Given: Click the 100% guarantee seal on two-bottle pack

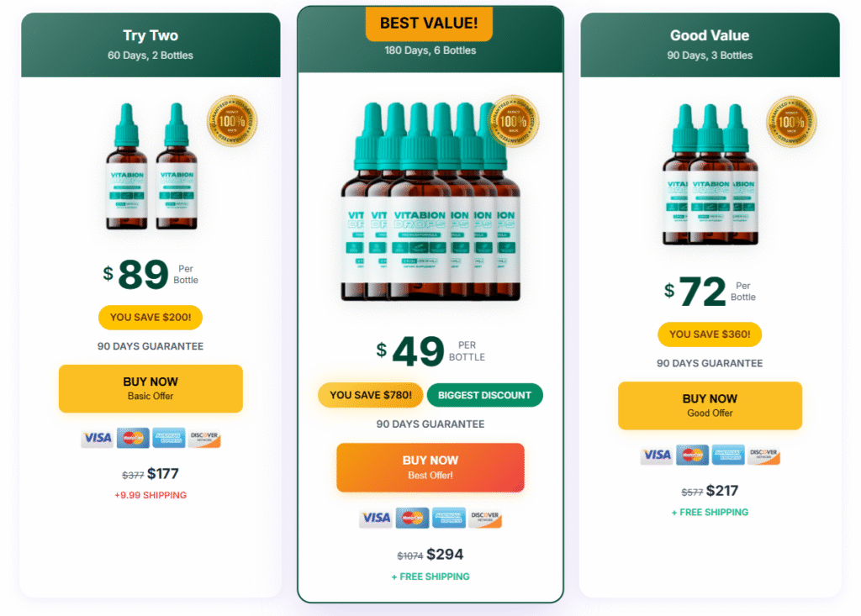Looking at the screenshot, I should click(232, 121).
